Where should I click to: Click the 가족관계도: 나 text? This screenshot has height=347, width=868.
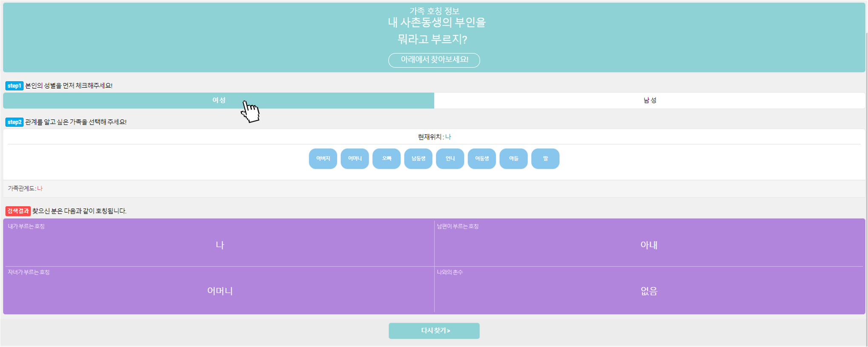click(x=25, y=188)
